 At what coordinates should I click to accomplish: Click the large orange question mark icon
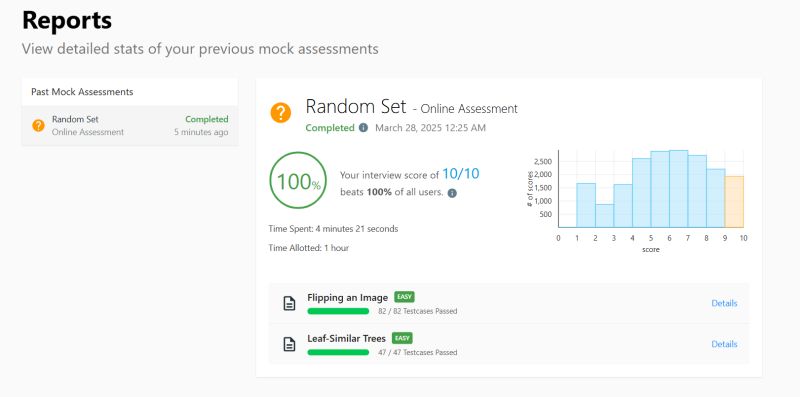click(281, 113)
